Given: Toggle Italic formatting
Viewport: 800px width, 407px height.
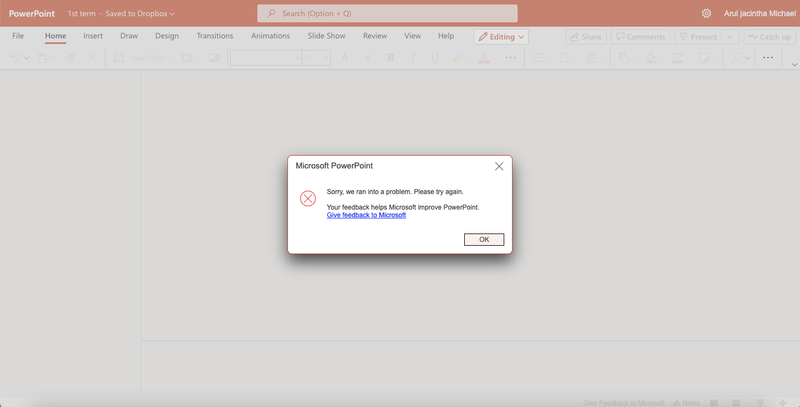Looking at the screenshot, I should [413, 58].
